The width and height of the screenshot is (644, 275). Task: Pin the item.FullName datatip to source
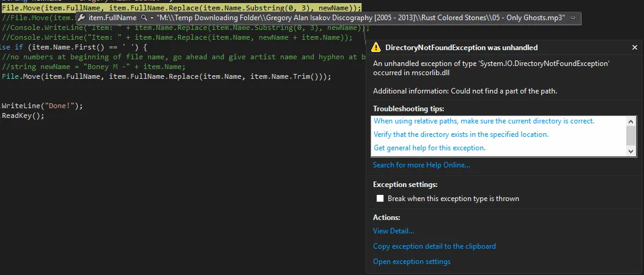click(573, 18)
